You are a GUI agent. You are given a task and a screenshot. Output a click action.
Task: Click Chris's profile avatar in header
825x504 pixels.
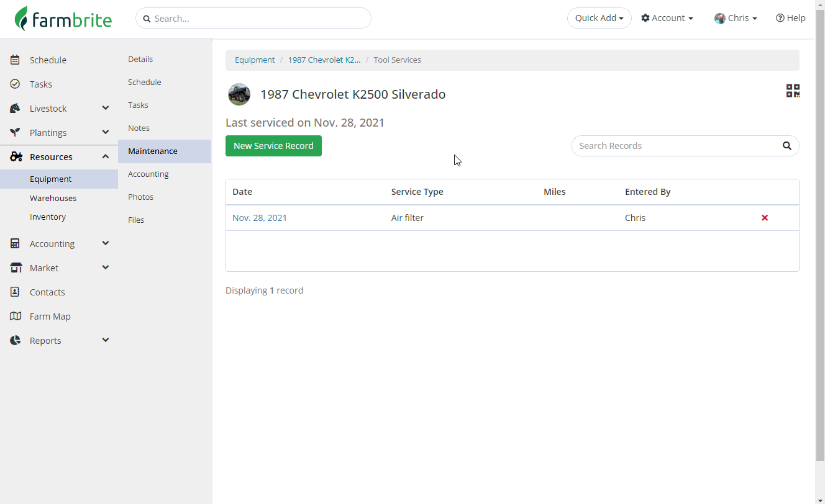720,19
